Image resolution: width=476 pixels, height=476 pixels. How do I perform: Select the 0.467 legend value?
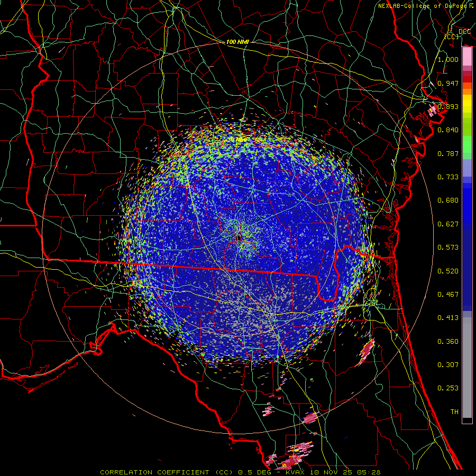(x=448, y=294)
